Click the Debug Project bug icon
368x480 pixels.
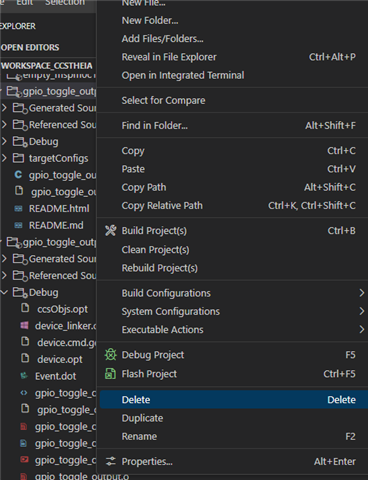coord(111,355)
